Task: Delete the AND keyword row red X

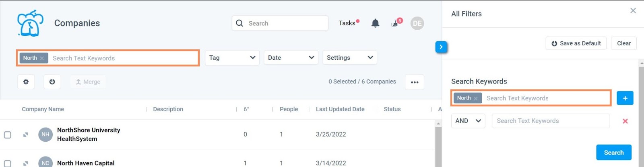Action: (x=625, y=121)
